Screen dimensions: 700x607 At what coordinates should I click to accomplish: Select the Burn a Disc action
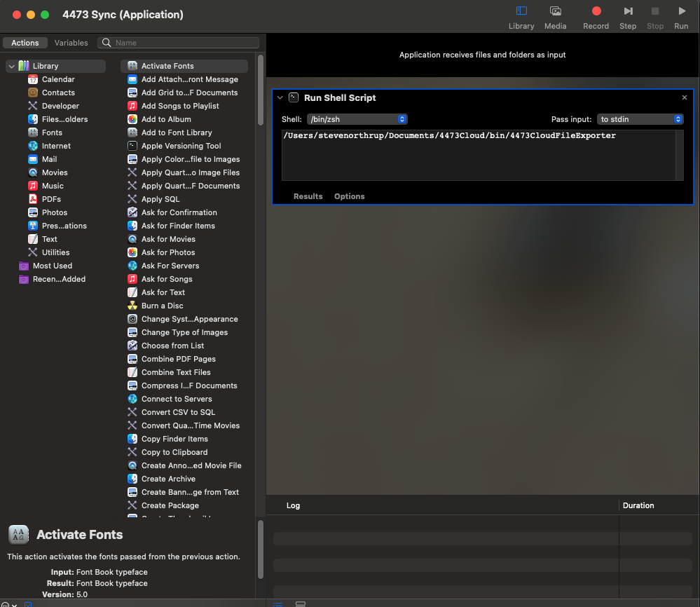(162, 306)
